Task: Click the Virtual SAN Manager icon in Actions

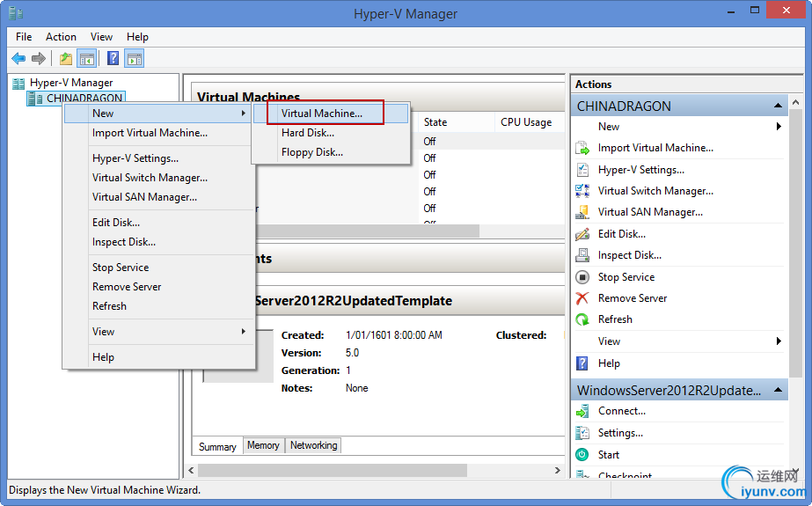Action: [582, 212]
